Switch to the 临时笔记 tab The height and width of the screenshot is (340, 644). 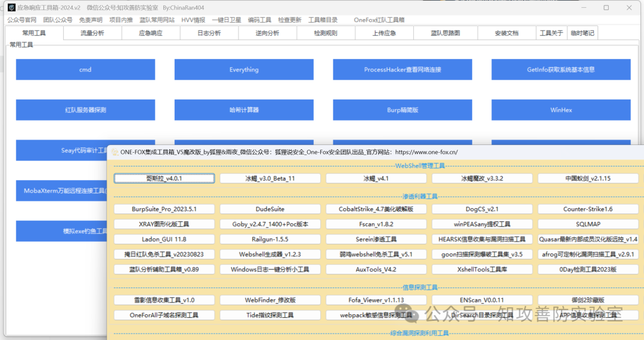coord(583,33)
